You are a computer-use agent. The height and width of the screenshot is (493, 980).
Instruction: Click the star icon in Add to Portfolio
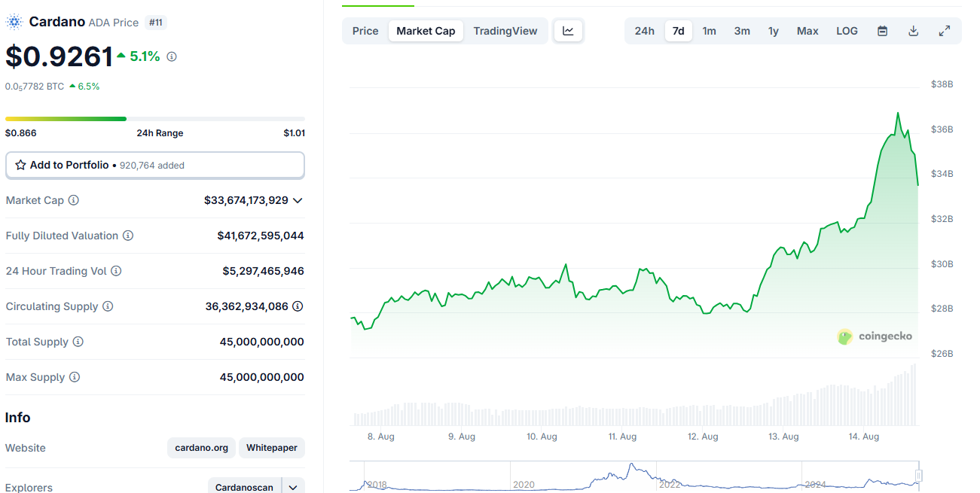pyautogui.click(x=20, y=165)
